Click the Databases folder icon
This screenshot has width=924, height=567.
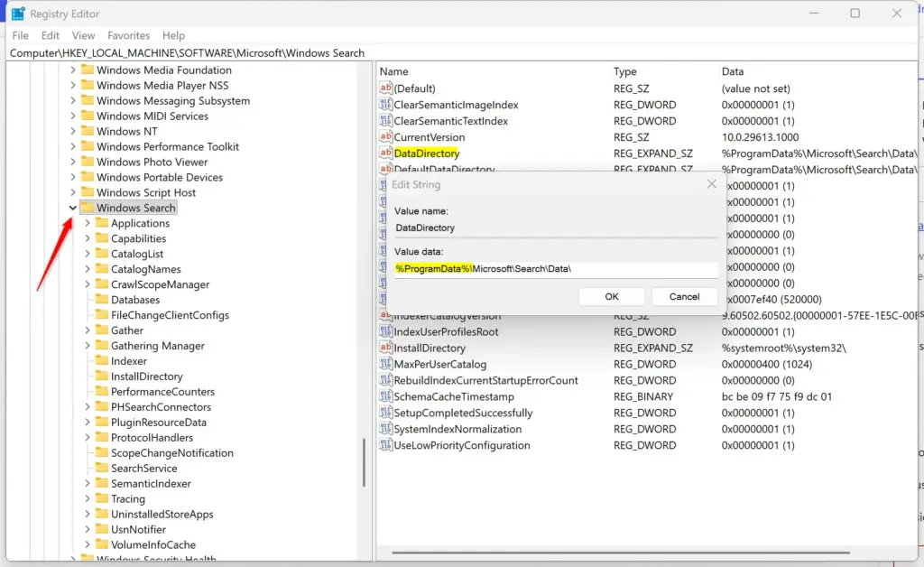click(102, 299)
